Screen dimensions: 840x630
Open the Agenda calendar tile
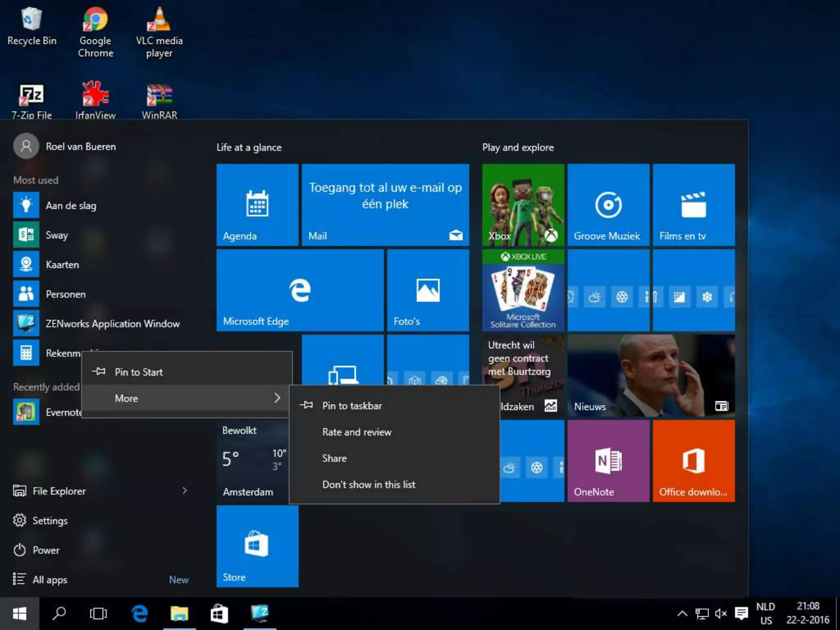coord(257,205)
